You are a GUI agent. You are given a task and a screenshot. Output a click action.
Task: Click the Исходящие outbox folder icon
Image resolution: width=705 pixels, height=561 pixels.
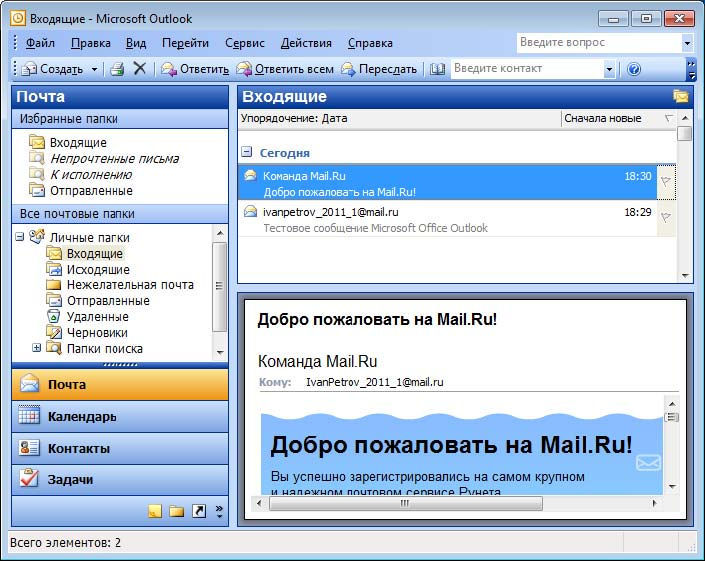click(x=54, y=269)
